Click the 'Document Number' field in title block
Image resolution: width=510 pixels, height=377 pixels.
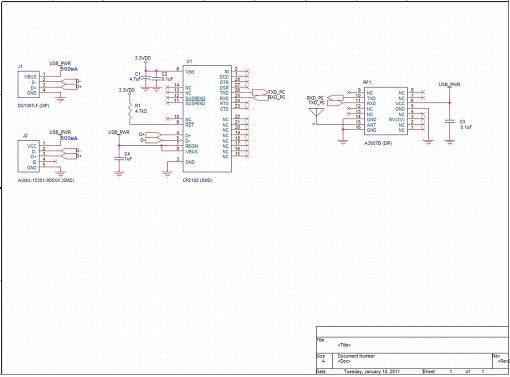click(x=356, y=356)
